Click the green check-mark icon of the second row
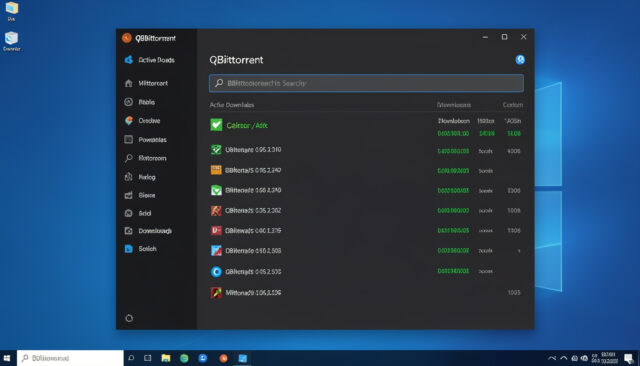 [x=216, y=150]
